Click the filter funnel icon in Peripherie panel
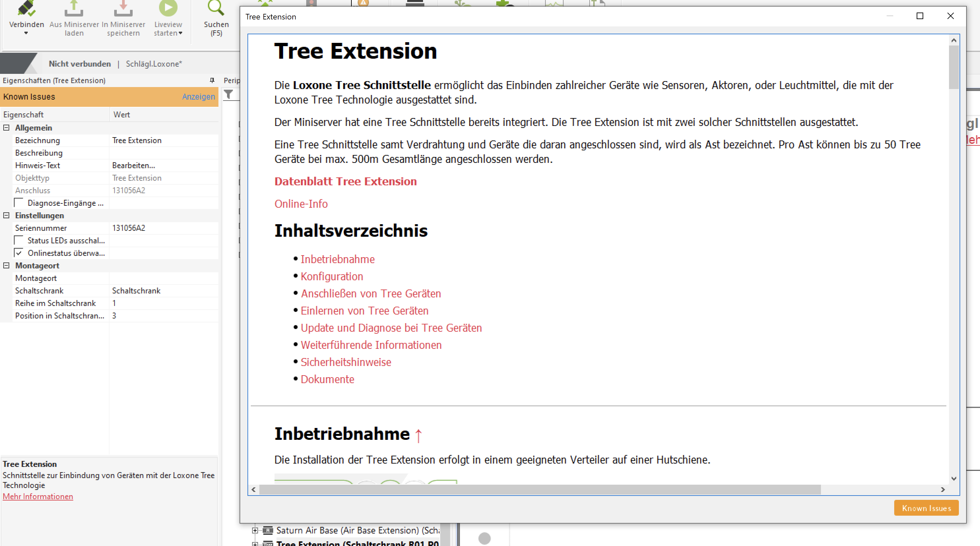980x546 pixels. pyautogui.click(x=229, y=95)
